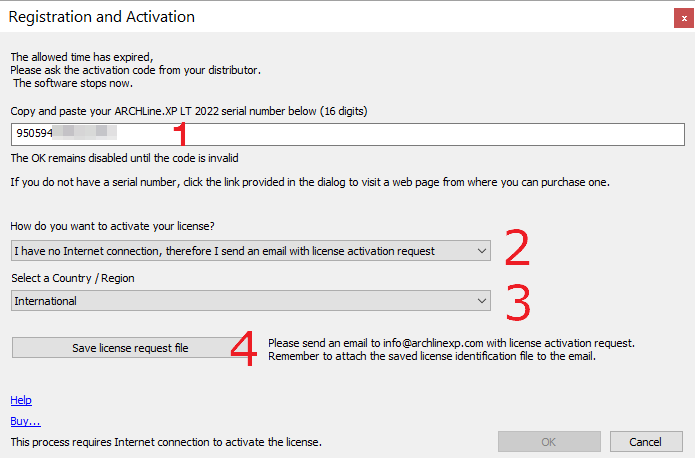Click the "requires Internet connection" footer text

166,441
